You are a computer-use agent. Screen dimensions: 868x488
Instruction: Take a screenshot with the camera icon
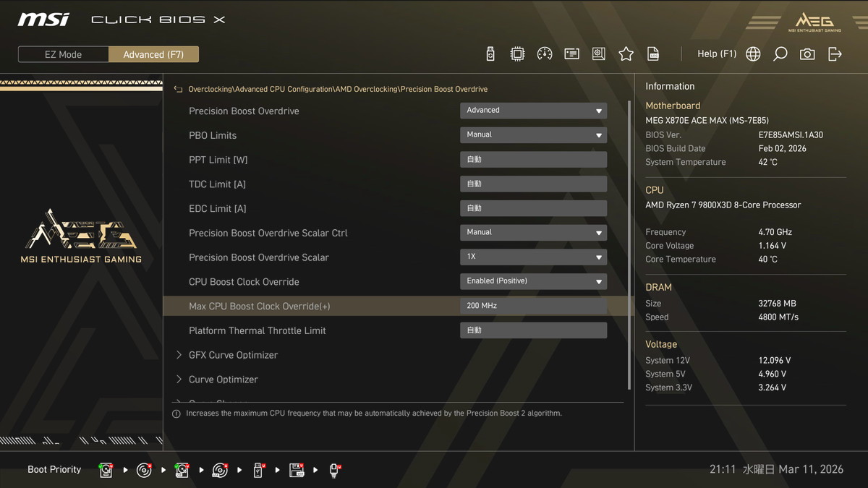point(807,54)
